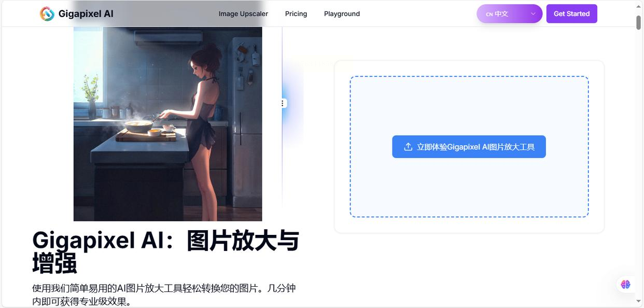The image size is (644, 308).
Task: Expand the 中文 language dropdown
Action: tap(509, 14)
